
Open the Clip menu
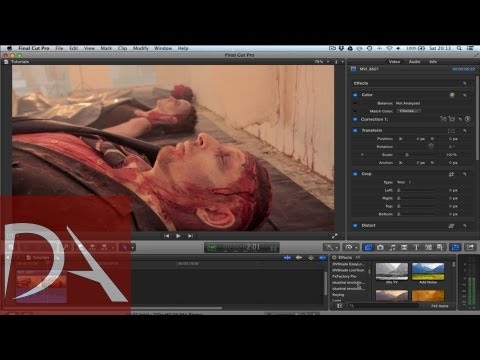coord(122,48)
